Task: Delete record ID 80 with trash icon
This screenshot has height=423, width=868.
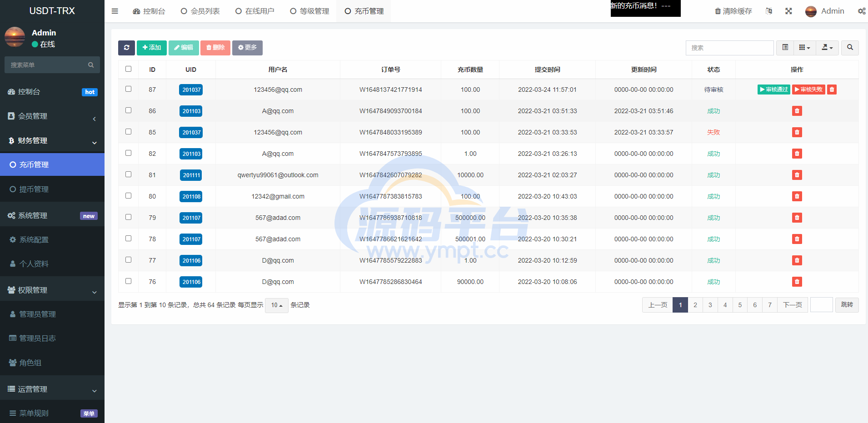Action: point(797,196)
